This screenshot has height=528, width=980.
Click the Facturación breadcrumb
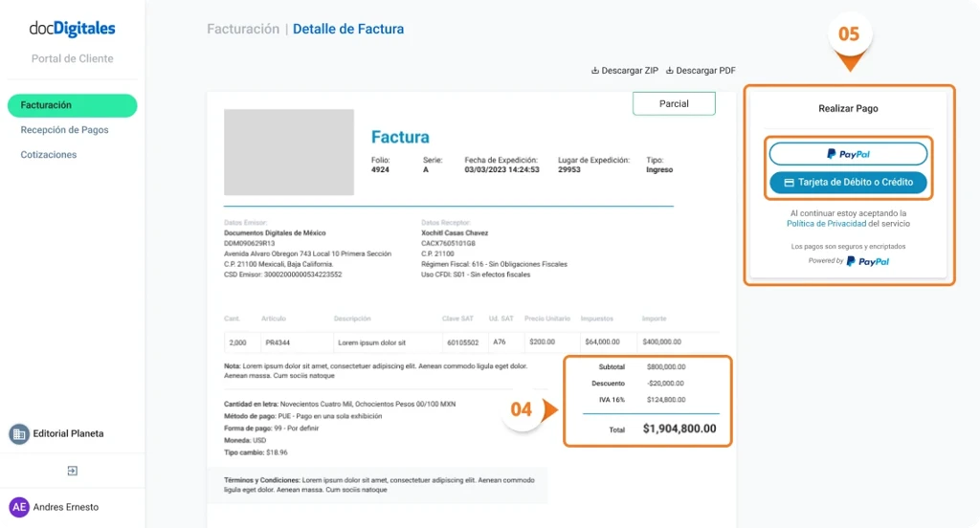click(x=243, y=29)
